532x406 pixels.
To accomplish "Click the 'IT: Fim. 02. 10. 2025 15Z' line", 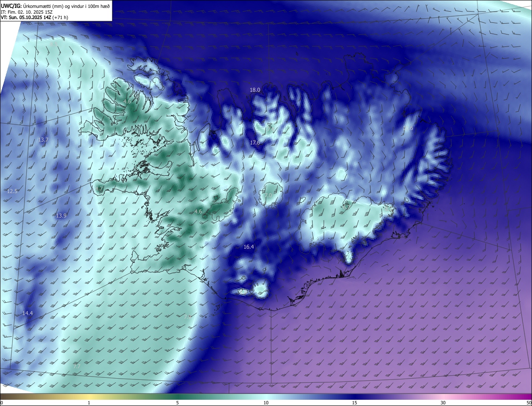I will coord(27,12).
